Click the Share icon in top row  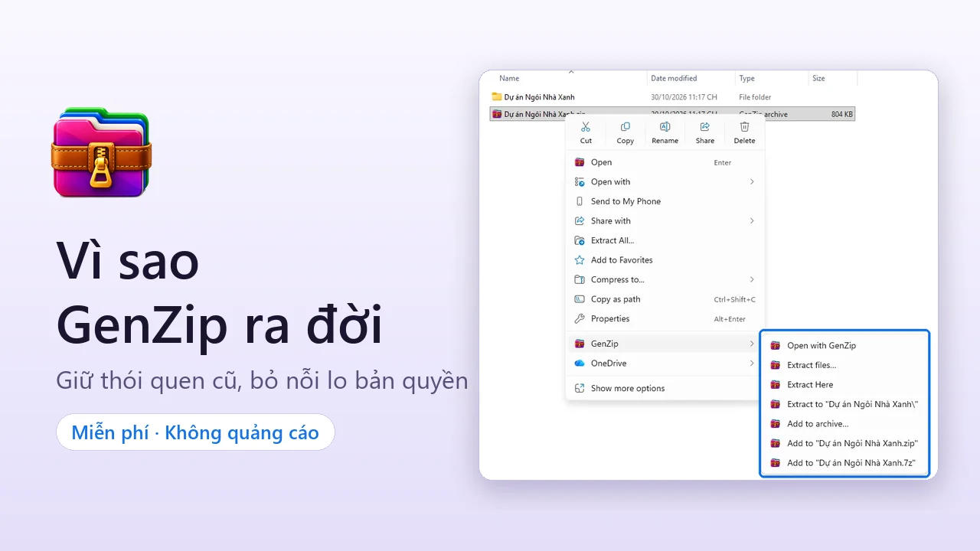click(x=705, y=127)
